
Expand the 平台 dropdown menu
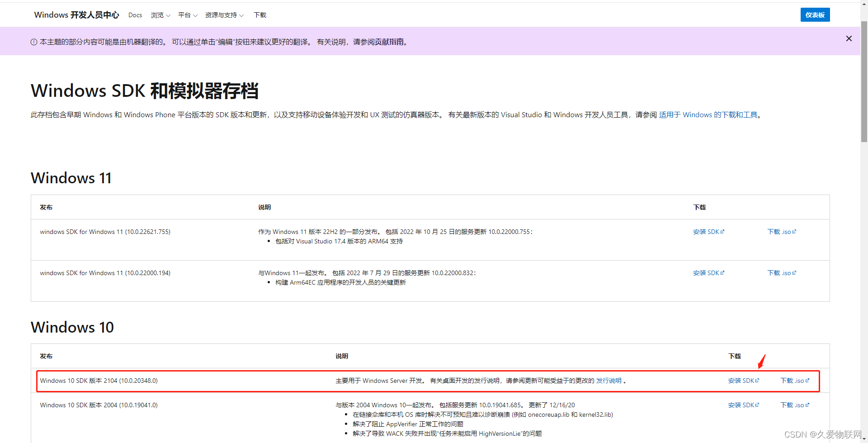point(188,15)
